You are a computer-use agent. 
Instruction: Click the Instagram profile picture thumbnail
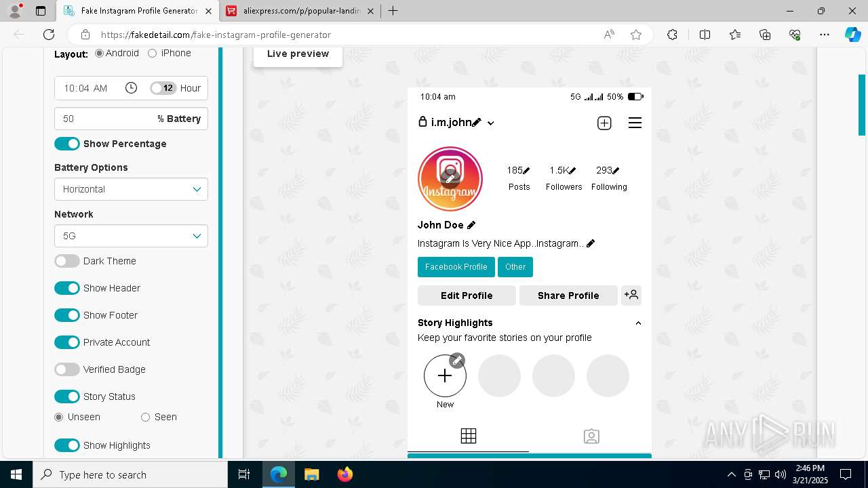pyautogui.click(x=450, y=179)
